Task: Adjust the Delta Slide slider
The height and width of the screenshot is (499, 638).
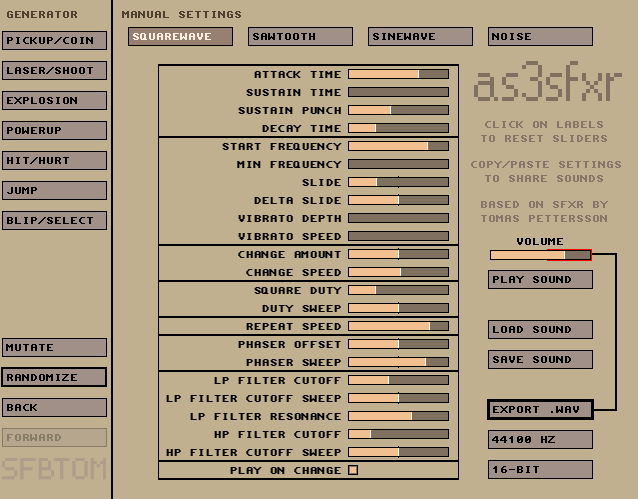Action: [399, 200]
